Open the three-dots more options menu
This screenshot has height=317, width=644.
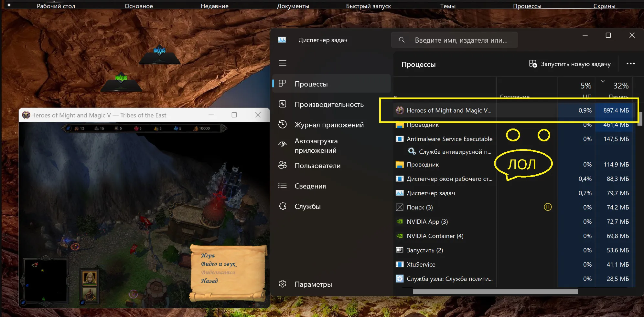pos(630,64)
